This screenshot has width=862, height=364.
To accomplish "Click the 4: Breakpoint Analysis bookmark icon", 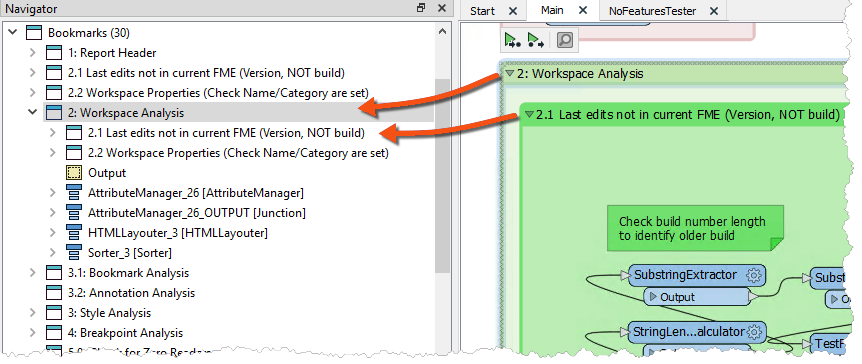I will point(54,333).
